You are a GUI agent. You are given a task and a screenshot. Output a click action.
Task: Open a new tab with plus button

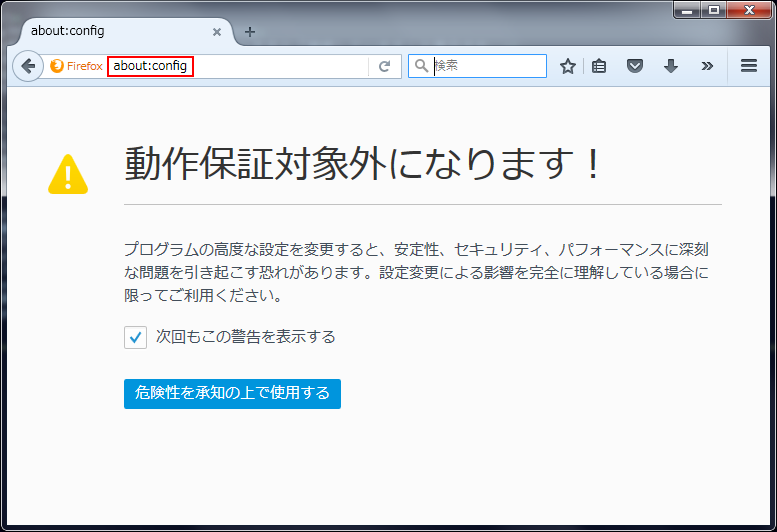click(x=250, y=31)
